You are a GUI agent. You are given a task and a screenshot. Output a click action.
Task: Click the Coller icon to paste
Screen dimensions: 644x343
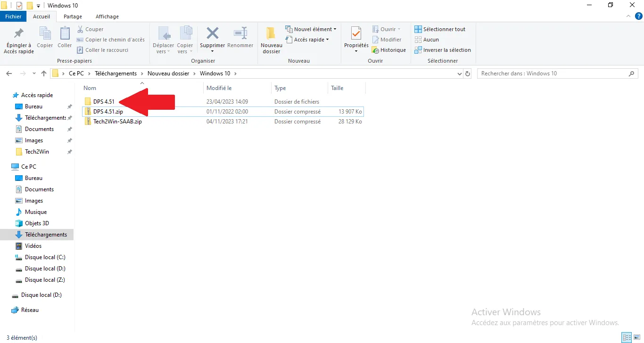point(65,38)
